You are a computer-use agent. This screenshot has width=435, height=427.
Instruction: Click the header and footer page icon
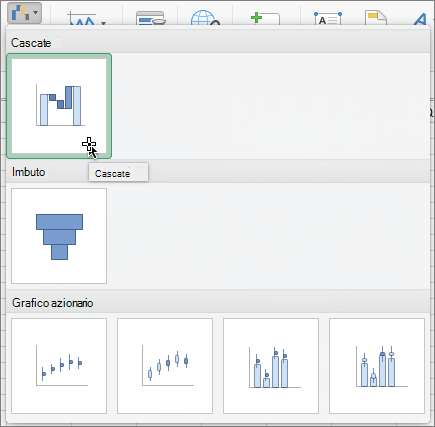pos(376,19)
